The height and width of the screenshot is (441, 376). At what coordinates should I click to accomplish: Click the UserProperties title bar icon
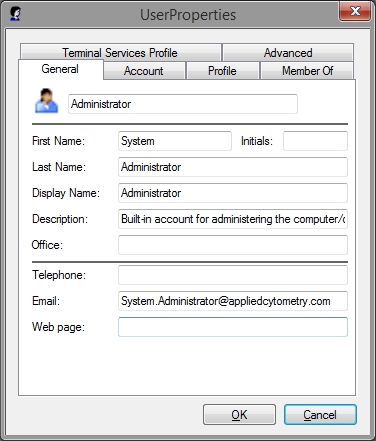click(x=15, y=14)
